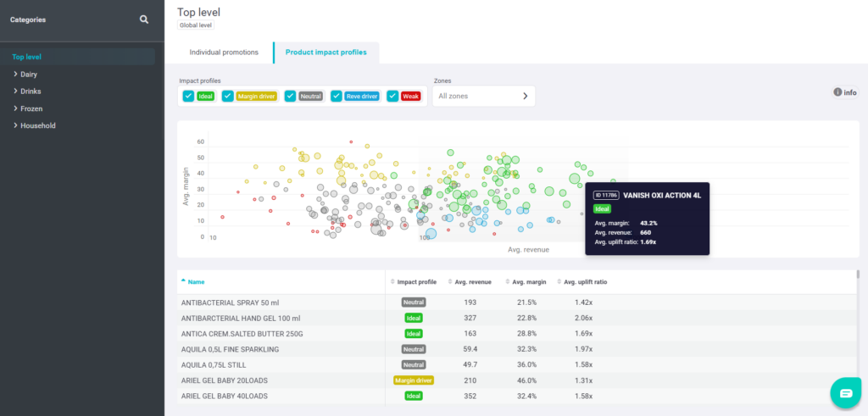Select the Product impact profiles tab
This screenshot has height=416, width=868.
325,53
